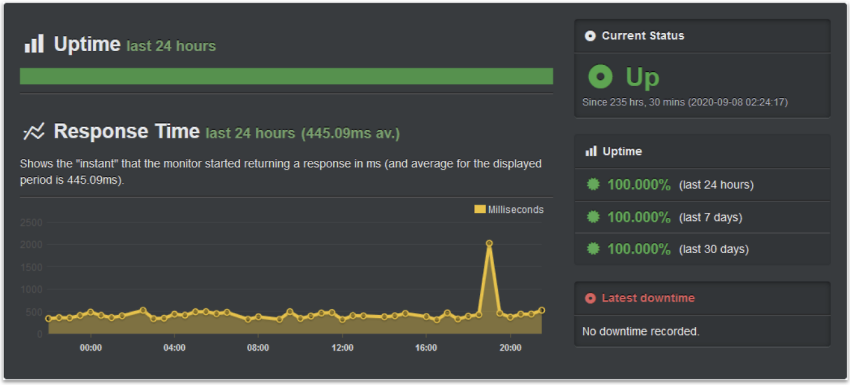Click the Since 235 hrs, 30 mins line
Viewport: 850px width, 385px height.
(x=685, y=102)
